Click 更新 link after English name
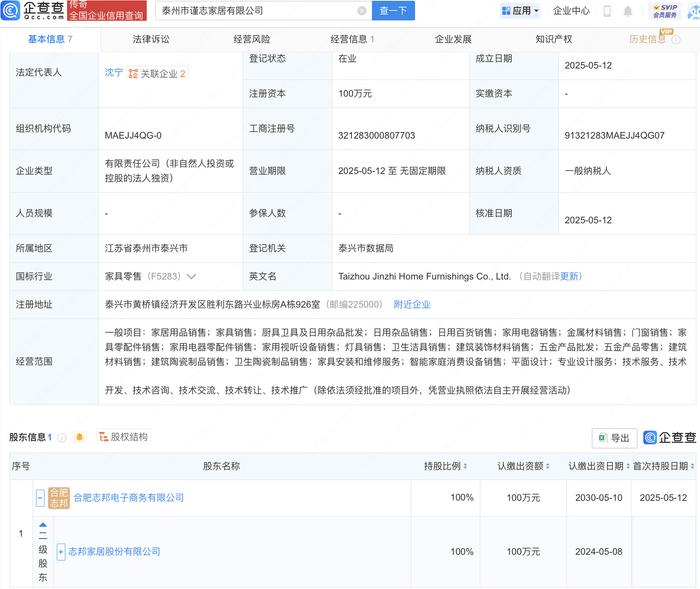The width and height of the screenshot is (700, 589). [x=569, y=276]
